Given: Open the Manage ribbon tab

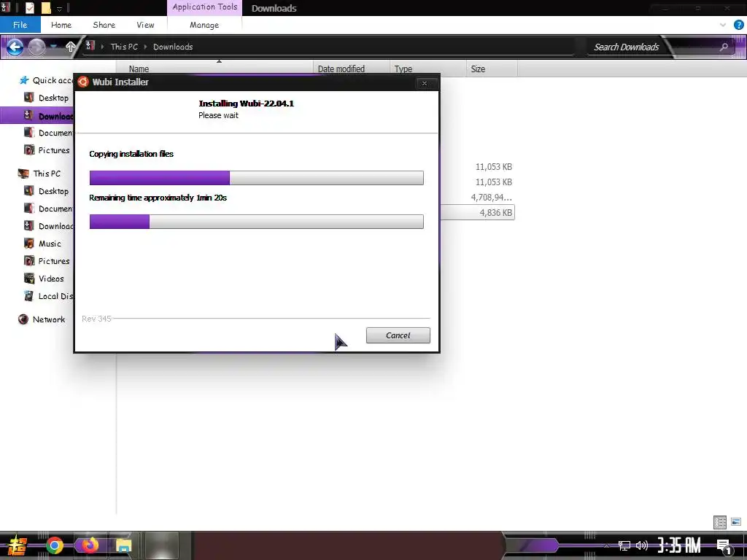Looking at the screenshot, I should coord(204,25).
